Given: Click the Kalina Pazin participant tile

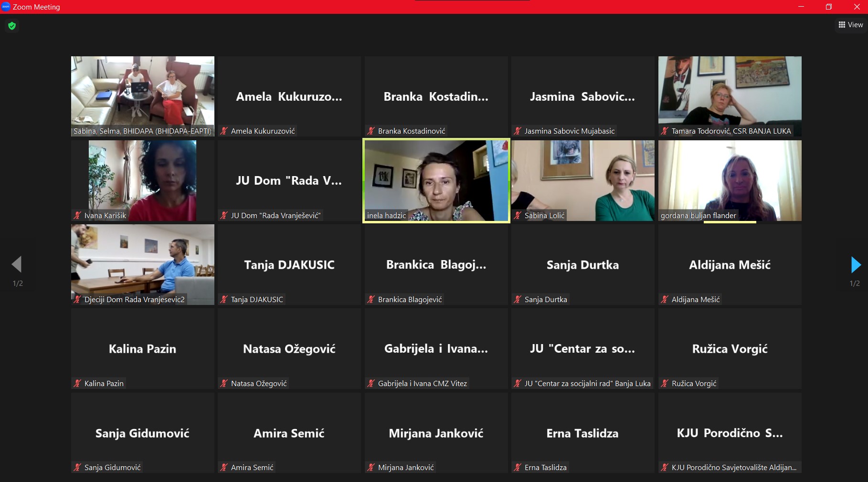Looking at the screenshot, I should tap(142, 348).
